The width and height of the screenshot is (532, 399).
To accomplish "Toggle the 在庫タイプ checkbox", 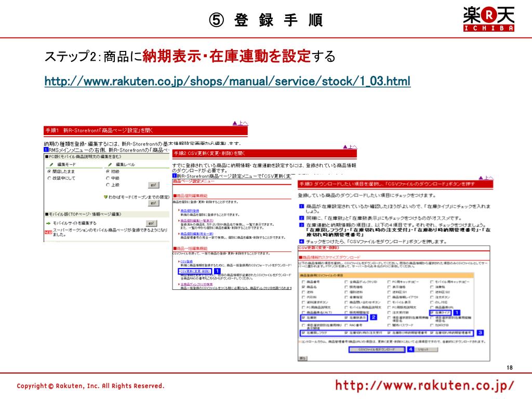I will click(x=432, y=312).
